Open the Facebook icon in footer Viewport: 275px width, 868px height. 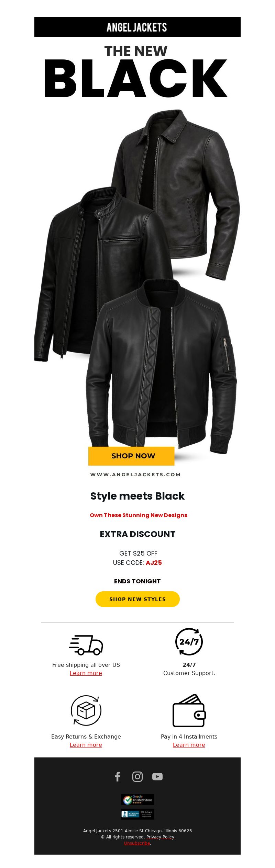click(x=118, y=777)
